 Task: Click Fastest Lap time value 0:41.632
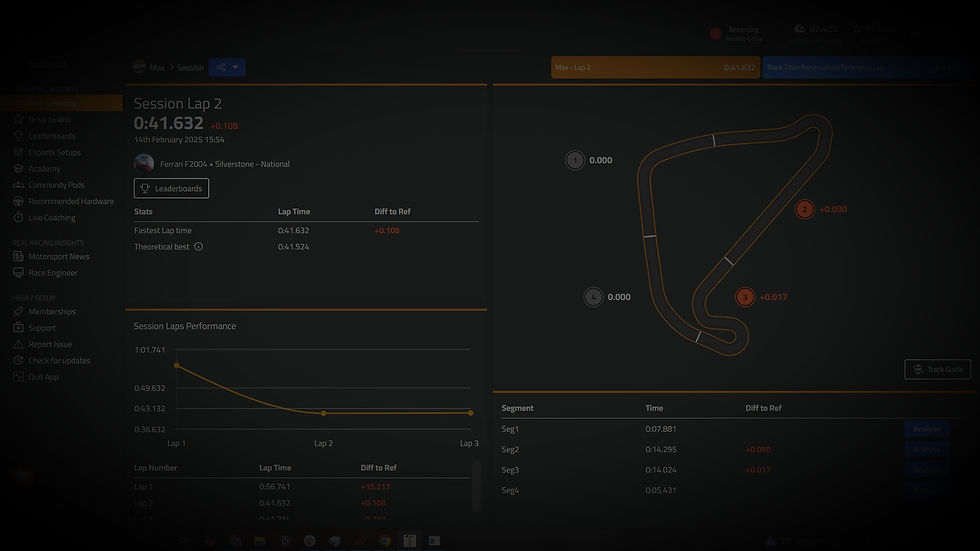coord(293,231)
